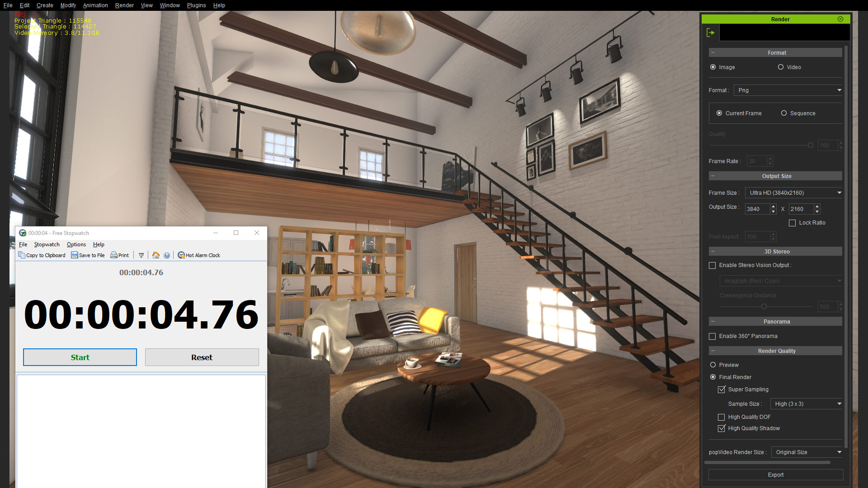The height and width of the screenshot is (488, 868).
Task: Open the Stopwatch menu bar item
Action: [47, 244]
